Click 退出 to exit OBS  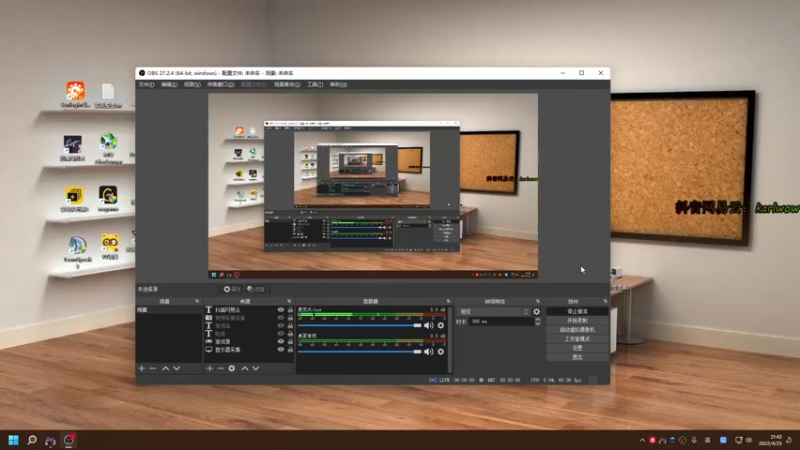pos(577,357)
